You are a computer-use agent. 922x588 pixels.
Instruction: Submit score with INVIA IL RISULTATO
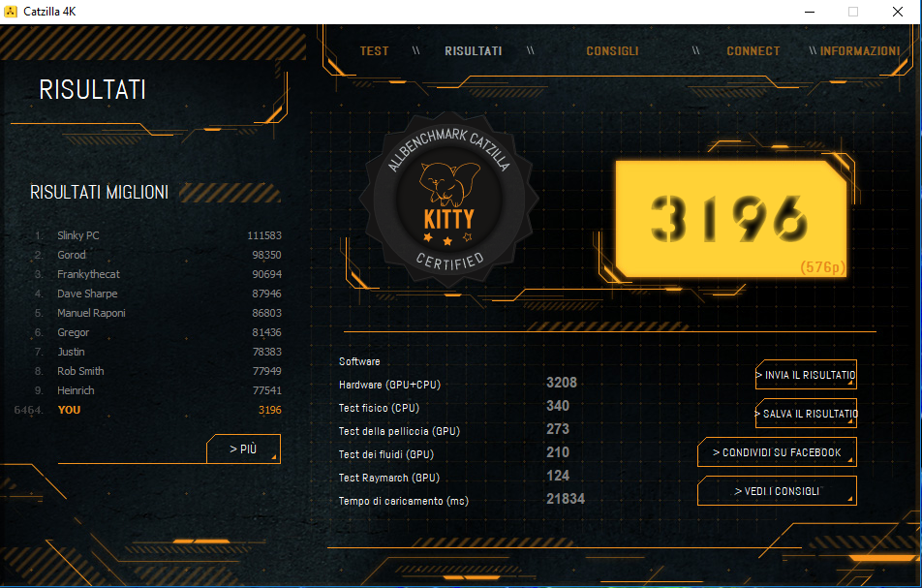(x=806, y=375)
